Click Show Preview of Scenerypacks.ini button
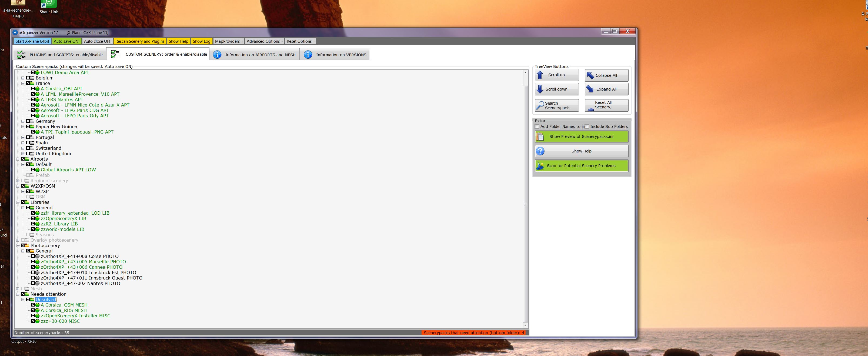Viewport: 868px width, 356px height. point(581,136)
